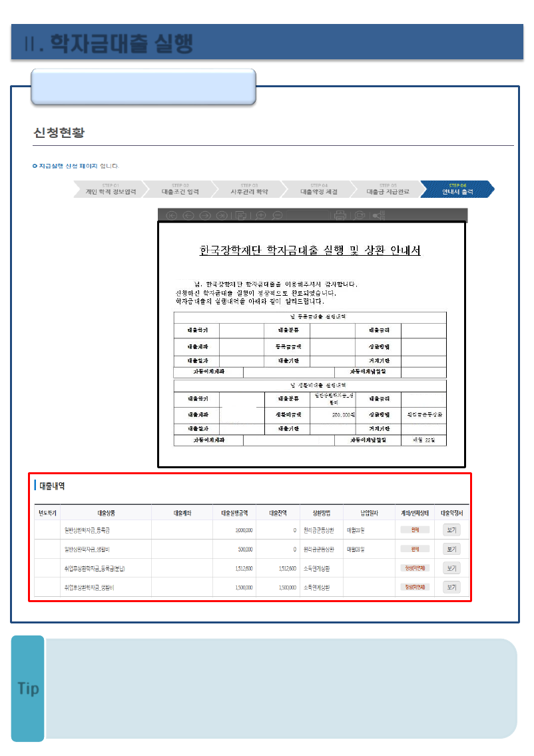This screenshot has width=534, height=756.
Task: View agreement for 일반상환학자금_생활비 row
Action: (x=451, y=549)
